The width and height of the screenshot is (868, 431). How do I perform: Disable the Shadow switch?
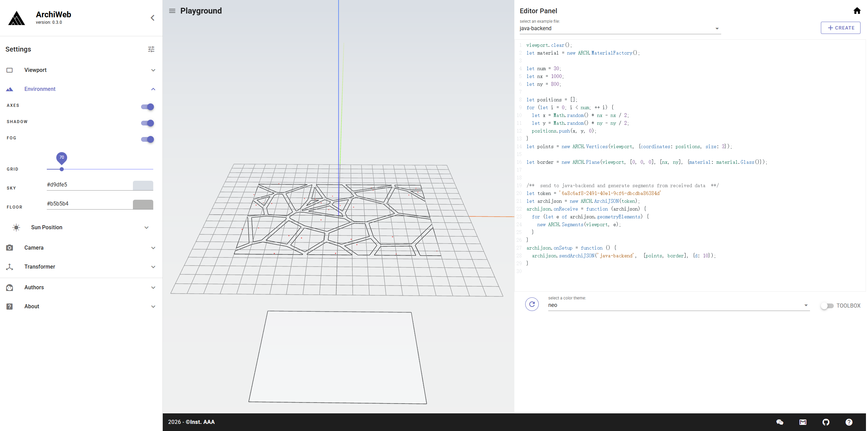pos(147,123)
